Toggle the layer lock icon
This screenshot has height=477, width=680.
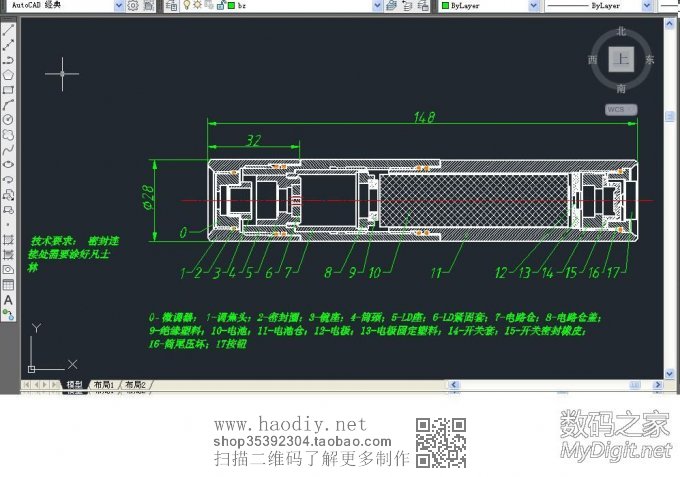point(218,5)
